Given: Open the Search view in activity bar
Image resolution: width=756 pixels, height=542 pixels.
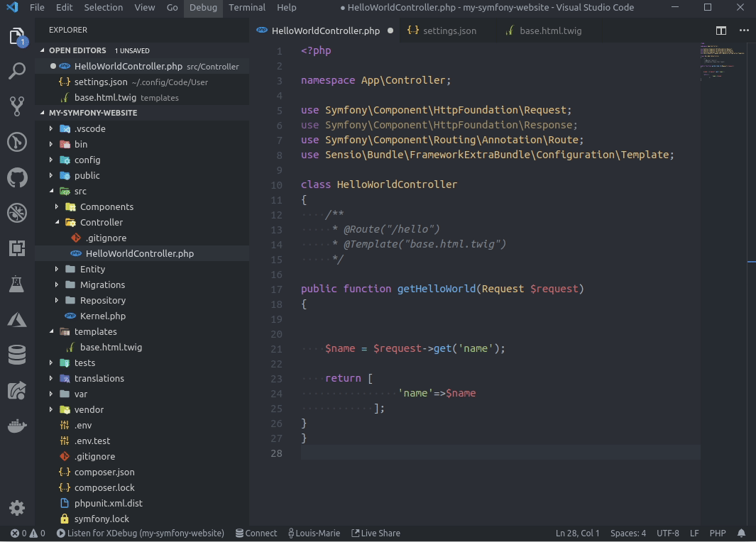Looking at the screenshot, I should [x=17, y=72].
